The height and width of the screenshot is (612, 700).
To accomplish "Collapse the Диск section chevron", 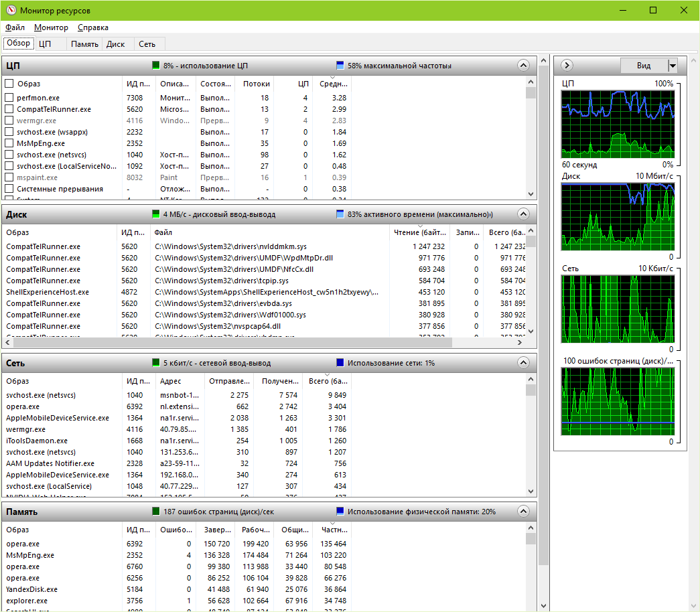I will tap(523, 214).
